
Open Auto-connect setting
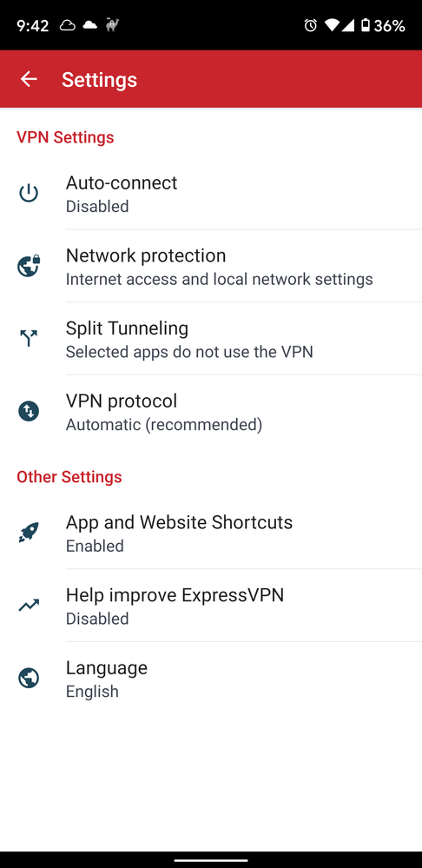(x=211, y=193)
